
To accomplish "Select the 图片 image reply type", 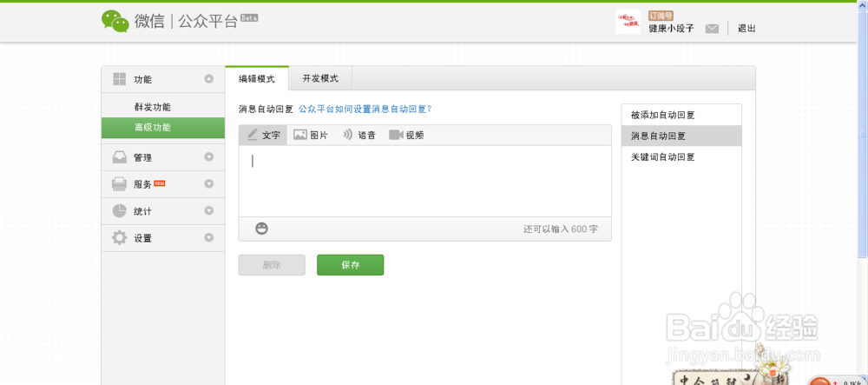I will [x=311, y=136].
